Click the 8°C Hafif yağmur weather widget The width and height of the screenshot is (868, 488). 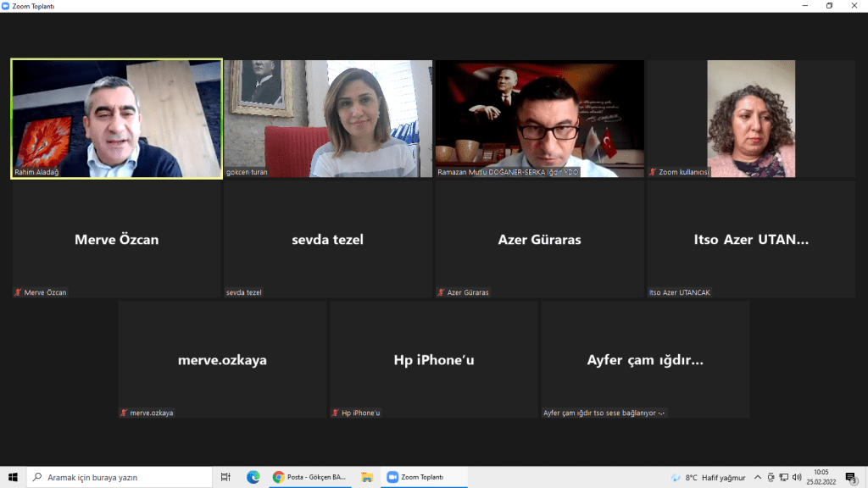[708, 477]
